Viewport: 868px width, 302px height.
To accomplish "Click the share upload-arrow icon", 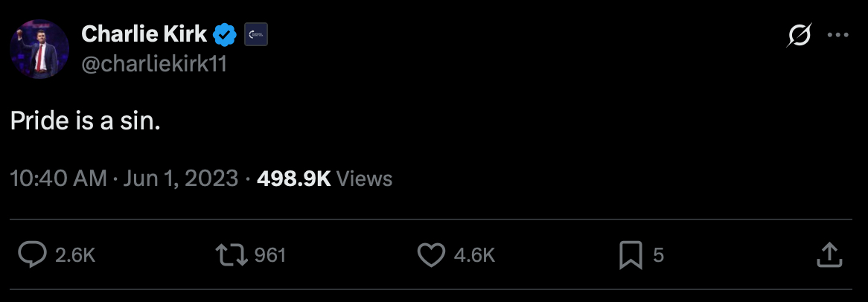I will 829,255.
